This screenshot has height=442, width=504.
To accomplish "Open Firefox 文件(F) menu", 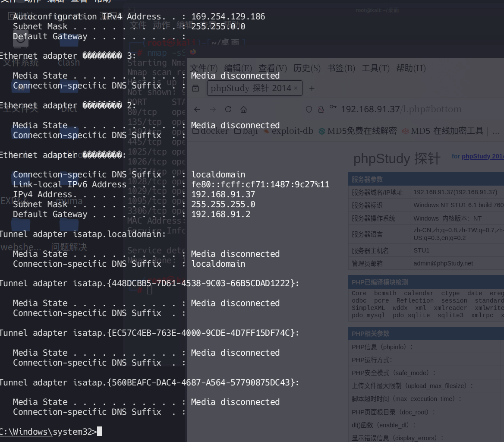I will pyautogui.click(x=204, y=68).
